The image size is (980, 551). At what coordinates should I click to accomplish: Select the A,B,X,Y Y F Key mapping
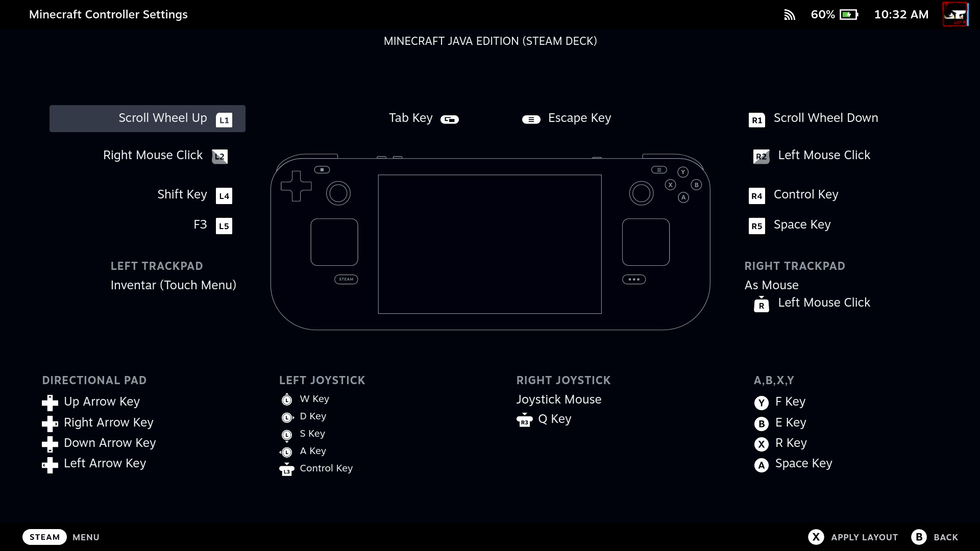pyautogui.click(x=790, y=402)
